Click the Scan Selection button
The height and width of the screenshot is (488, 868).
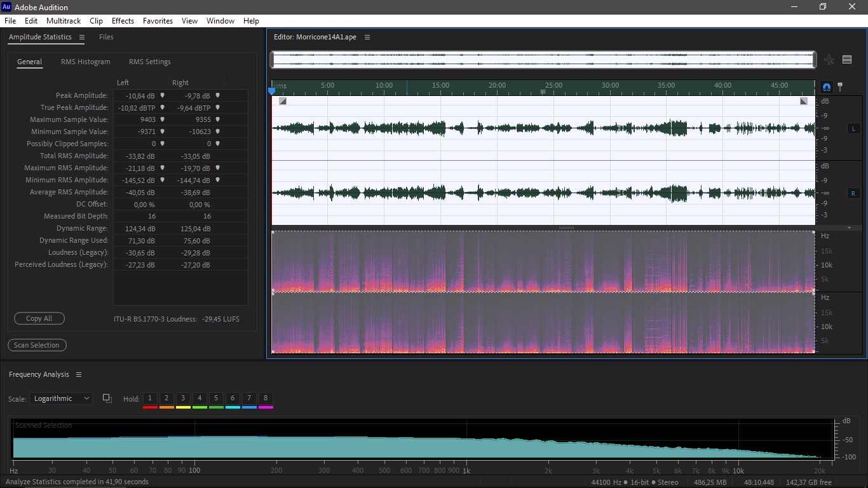[37, 345]
